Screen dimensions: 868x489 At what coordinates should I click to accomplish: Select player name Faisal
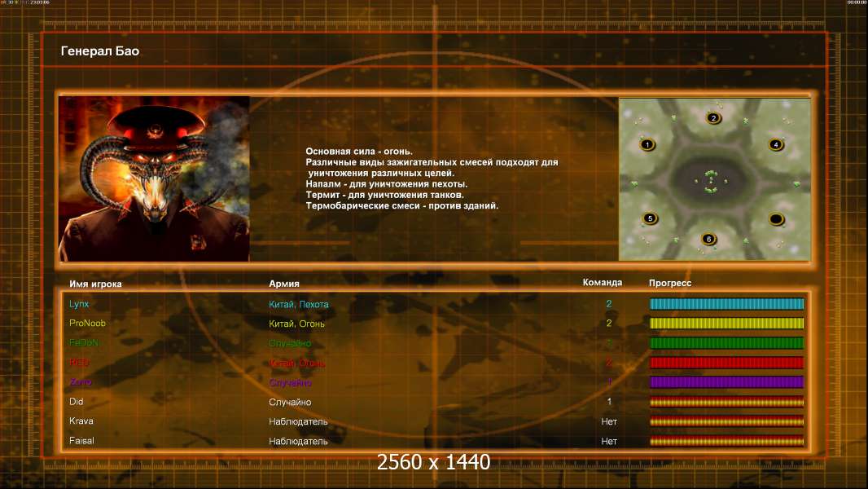pyautogui.click(x=81, y=441)
